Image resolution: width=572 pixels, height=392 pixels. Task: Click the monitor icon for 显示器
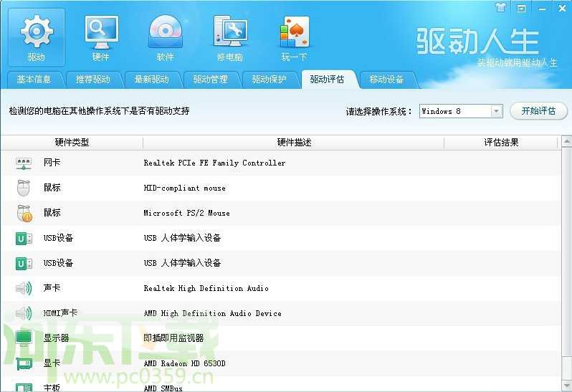pos(24,338)
